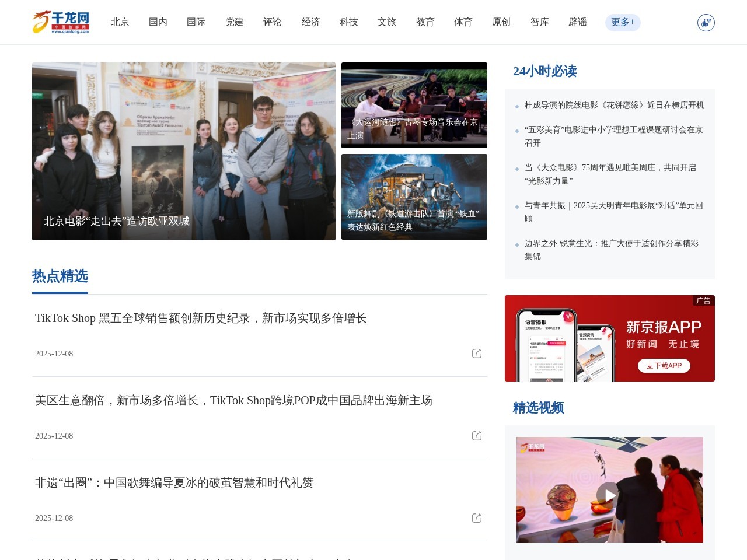
Task: Open the 经济 section in the navigation bar
Action: coord(310,22)
